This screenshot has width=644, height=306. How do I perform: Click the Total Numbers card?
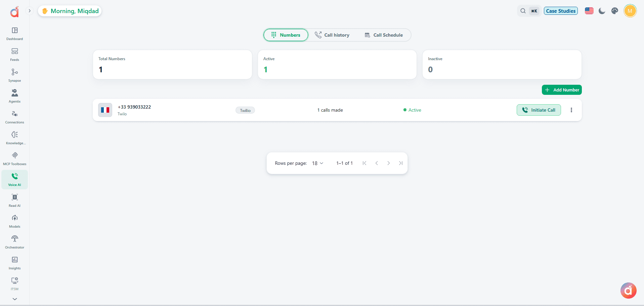click(x=172, y=65)
